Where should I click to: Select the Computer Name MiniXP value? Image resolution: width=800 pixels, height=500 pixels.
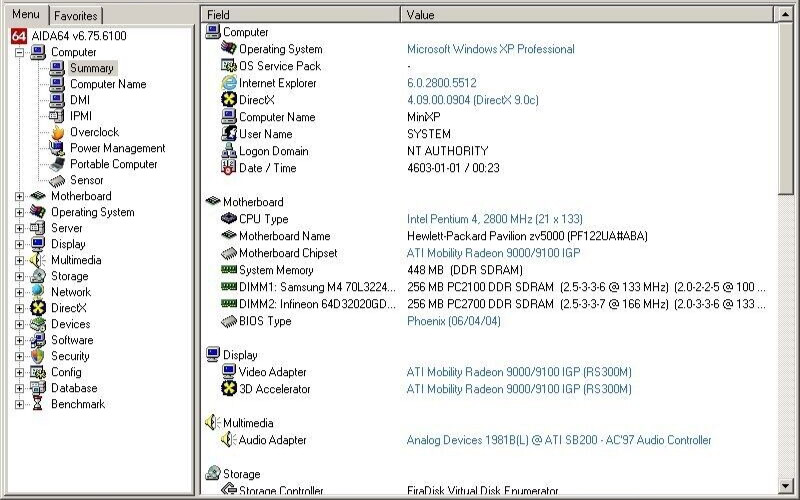[423, 117]
